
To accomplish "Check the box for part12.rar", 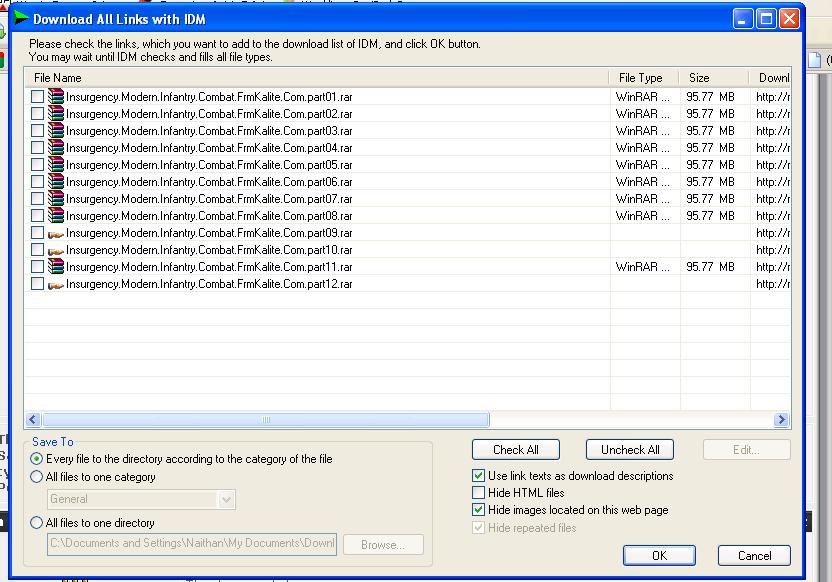I will 37,283.
